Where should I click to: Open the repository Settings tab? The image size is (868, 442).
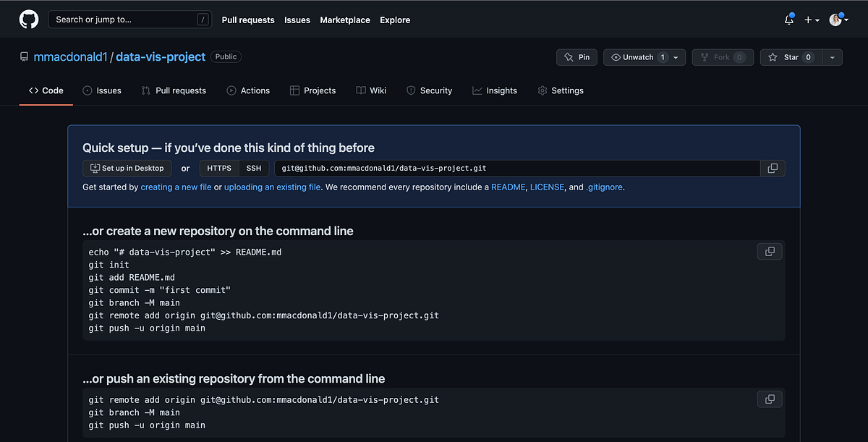click(x=561, y=90)
